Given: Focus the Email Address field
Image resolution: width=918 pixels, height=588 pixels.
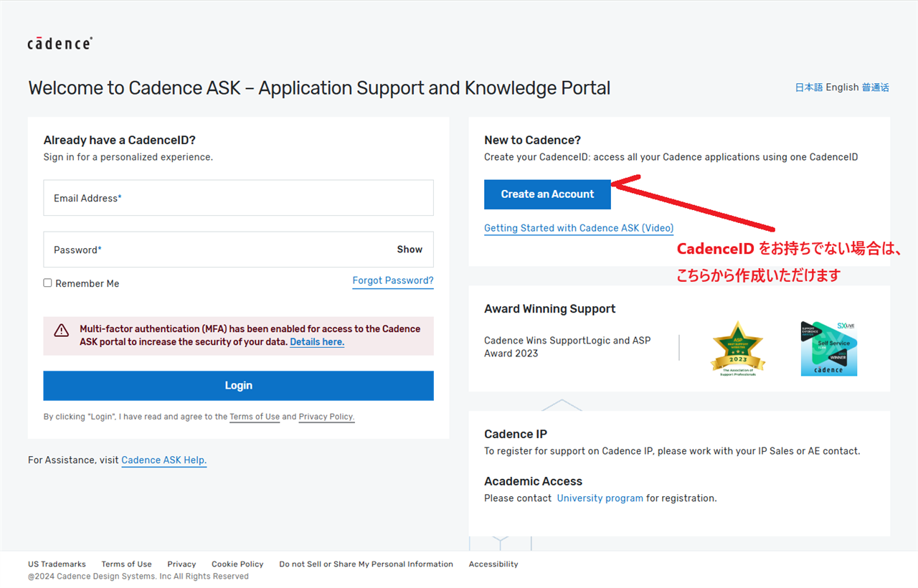Looking at the screenshot, I should click(x=238, y=198).
